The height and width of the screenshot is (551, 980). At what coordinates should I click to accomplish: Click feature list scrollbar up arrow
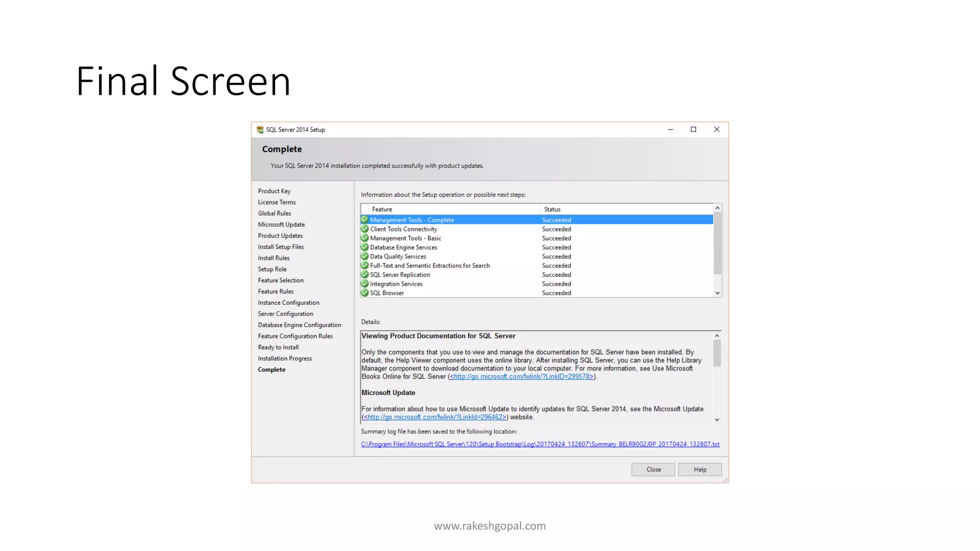[717, 208]
